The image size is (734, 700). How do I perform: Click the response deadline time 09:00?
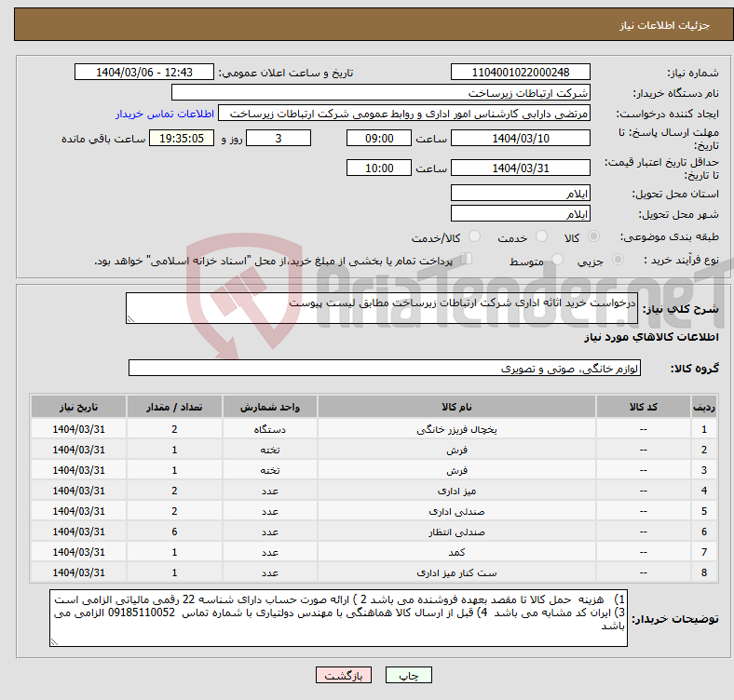coord(379,138)
